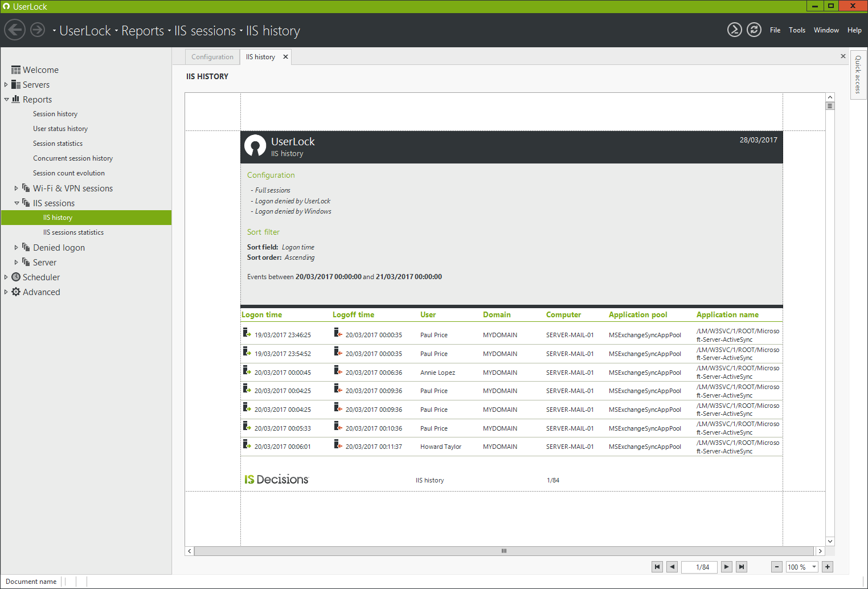
Task: Click the Reports chart icon
Action: pyautogui.click(x=16, y=99)
